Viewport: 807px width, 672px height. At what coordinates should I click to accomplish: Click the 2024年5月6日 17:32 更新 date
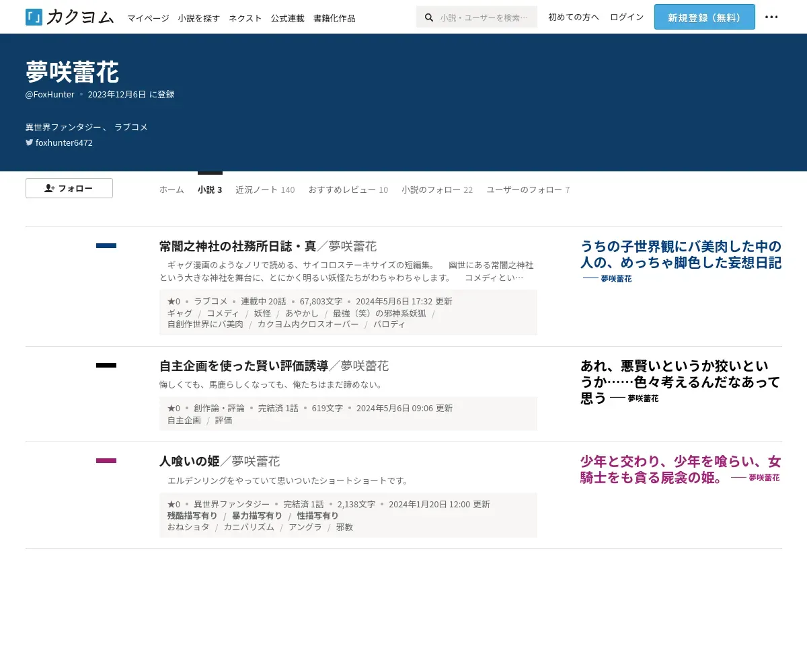[404, 302]
